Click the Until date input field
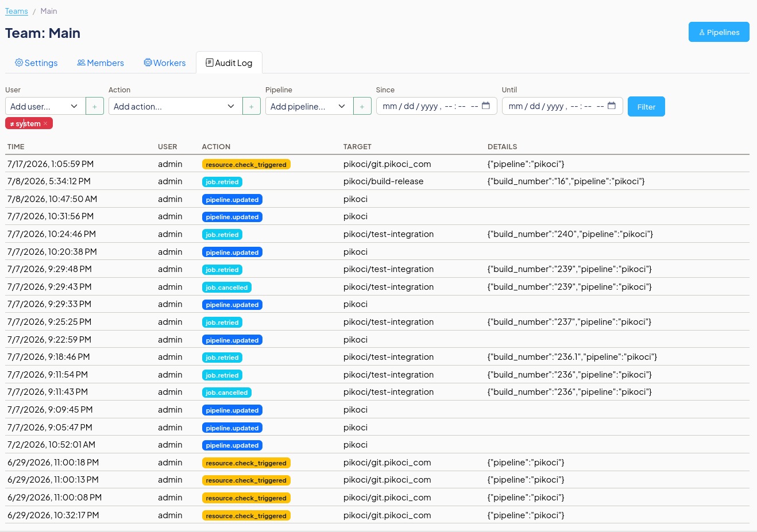The image size is (757, 532). click(x=562, y=106)
